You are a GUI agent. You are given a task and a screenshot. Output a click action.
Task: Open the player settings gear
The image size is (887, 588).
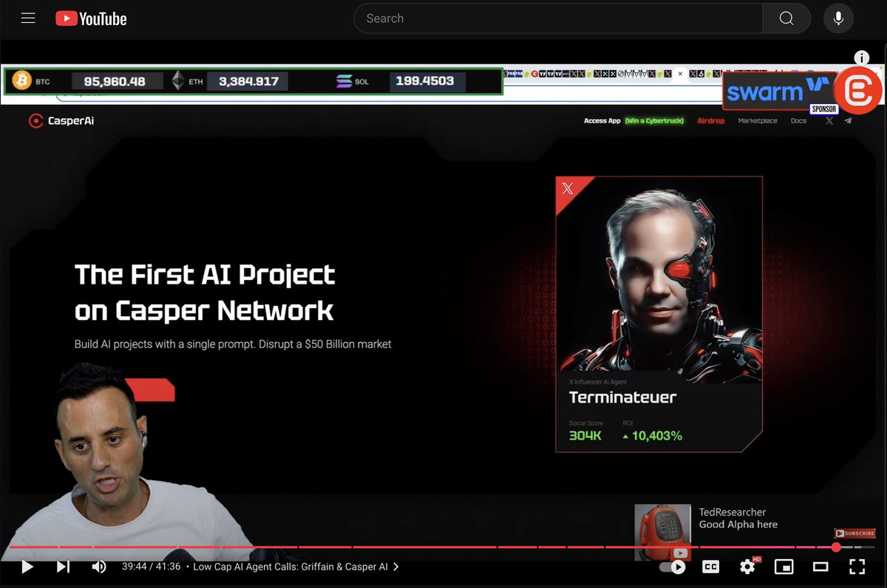point(747,567)
